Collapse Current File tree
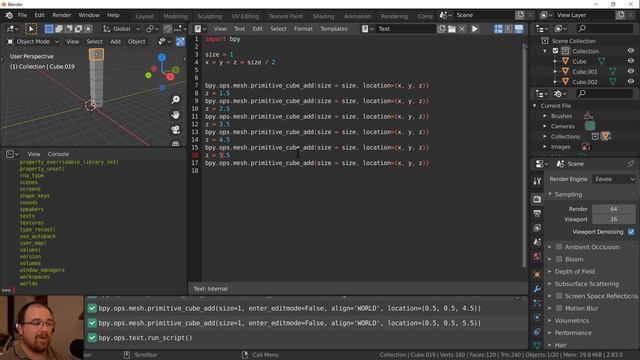Viewport: 640px width, 360px height. click(535, 106)
